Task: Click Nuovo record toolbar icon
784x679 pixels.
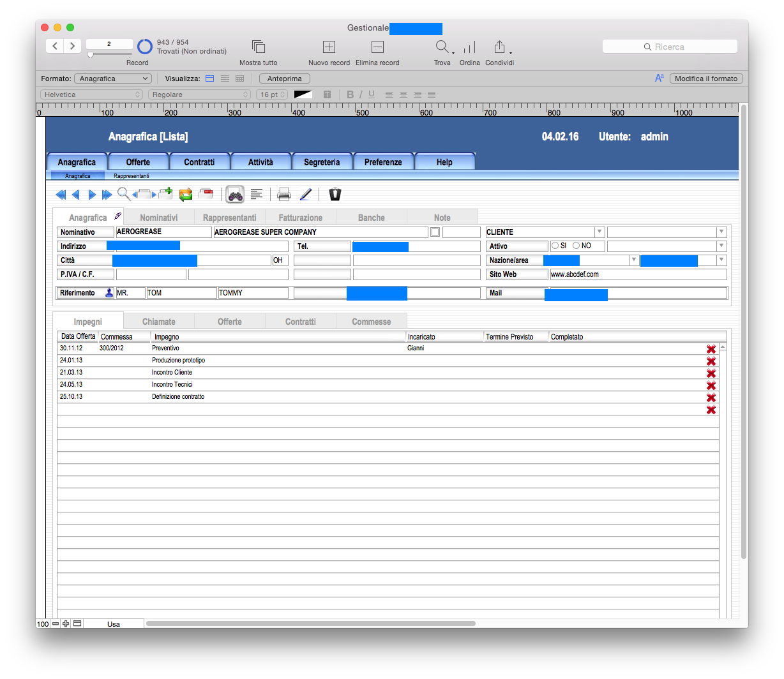Action: pyautogui.click(x=329, y=47)
